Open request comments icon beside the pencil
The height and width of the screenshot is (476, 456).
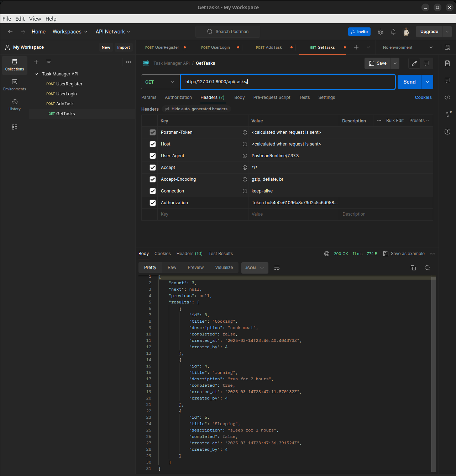point(426,63)
